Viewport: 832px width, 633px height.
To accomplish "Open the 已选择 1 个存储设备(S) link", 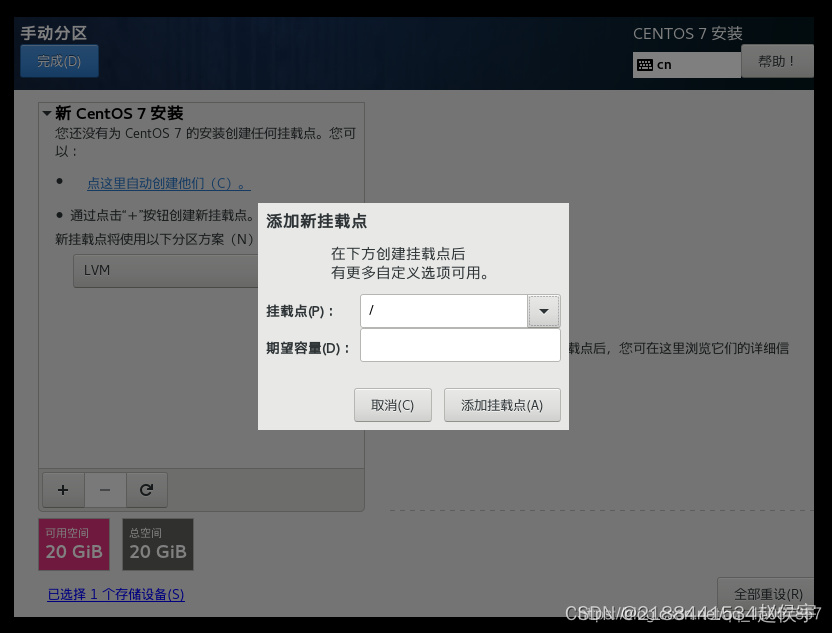I will [x=116, y=594].
